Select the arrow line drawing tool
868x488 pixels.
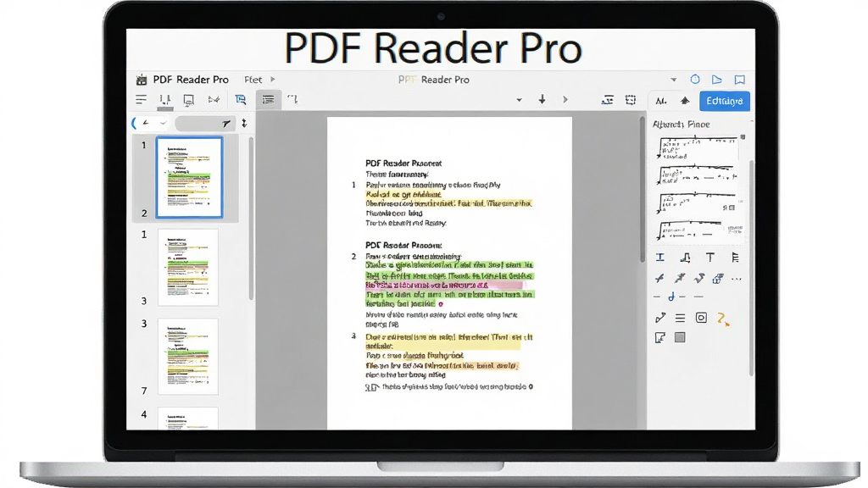[659, 318]
